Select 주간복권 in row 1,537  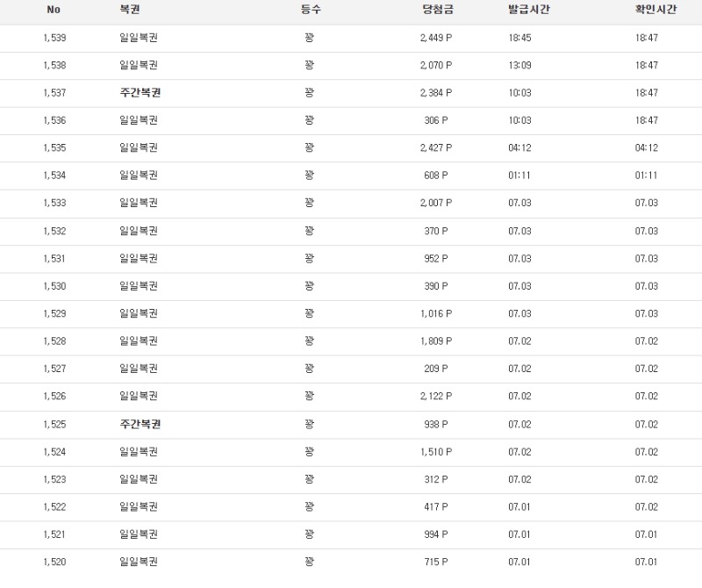tap(140, 93)
